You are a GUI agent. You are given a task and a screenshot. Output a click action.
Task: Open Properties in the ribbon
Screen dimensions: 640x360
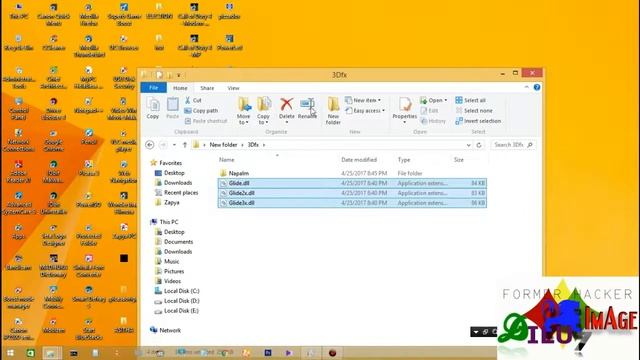click(404, 108)
